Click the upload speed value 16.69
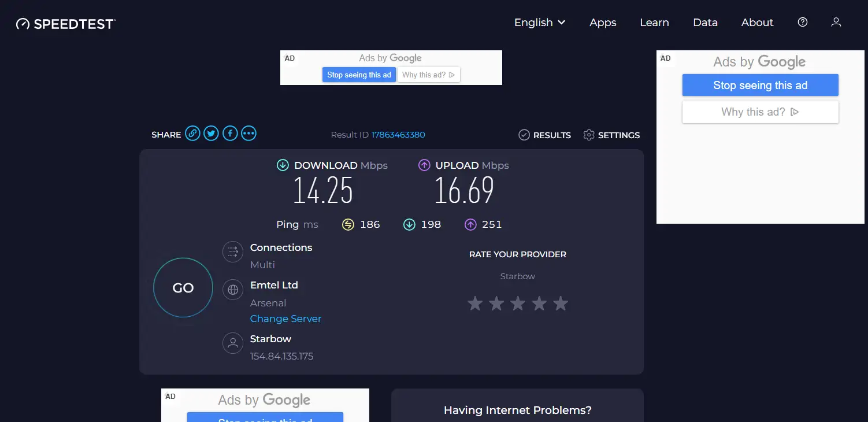 465,190
